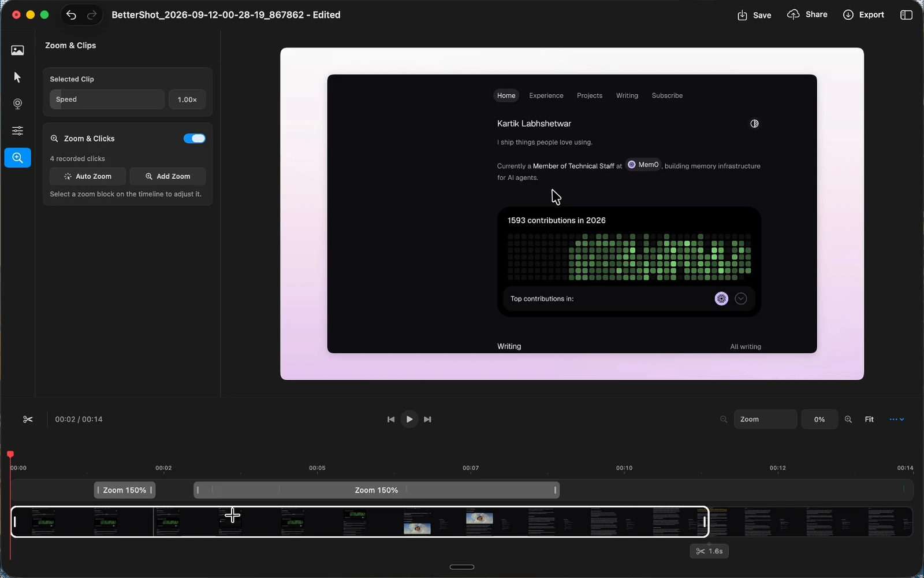Image resolution: width=924 pixels, height=578 pixels.
Task: Toggle the Zoom & Clicks switch off
Action: coord(195,139)
